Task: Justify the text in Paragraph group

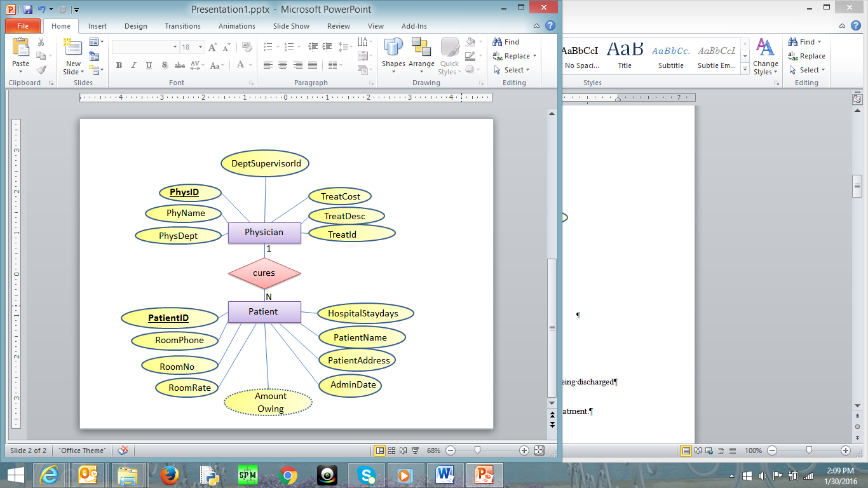Action: [313, 65]
